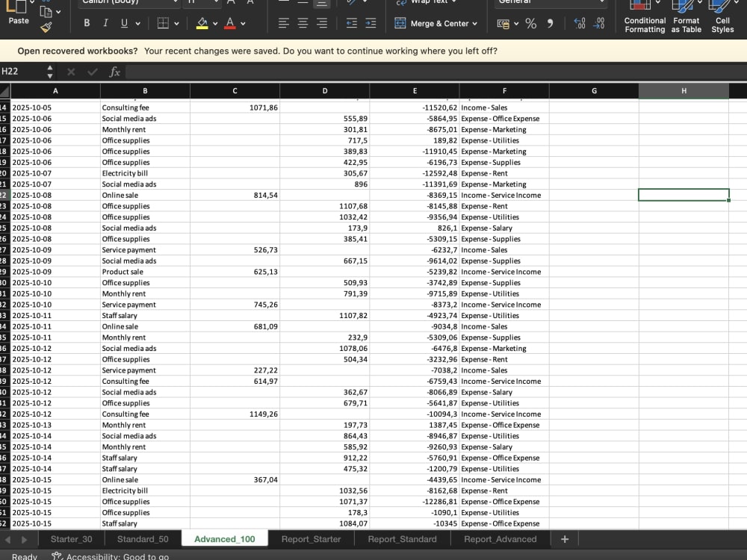Open Format as Table
Viewport: 747px width, 560px height.
[686, 18]
